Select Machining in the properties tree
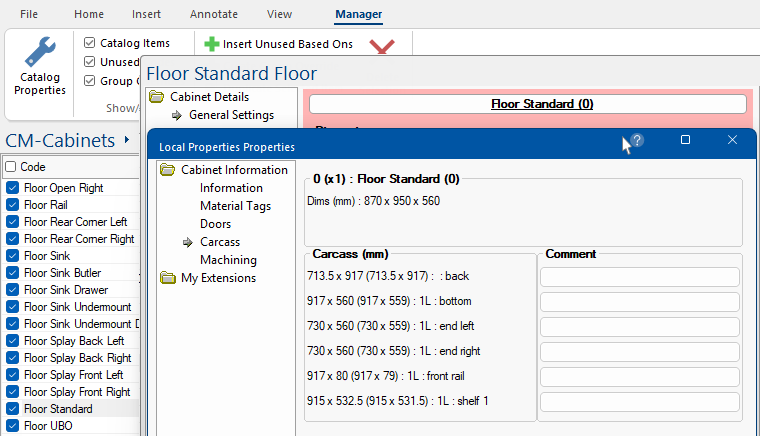Screen dimensions: 760x436 click(x=228, y=260)
